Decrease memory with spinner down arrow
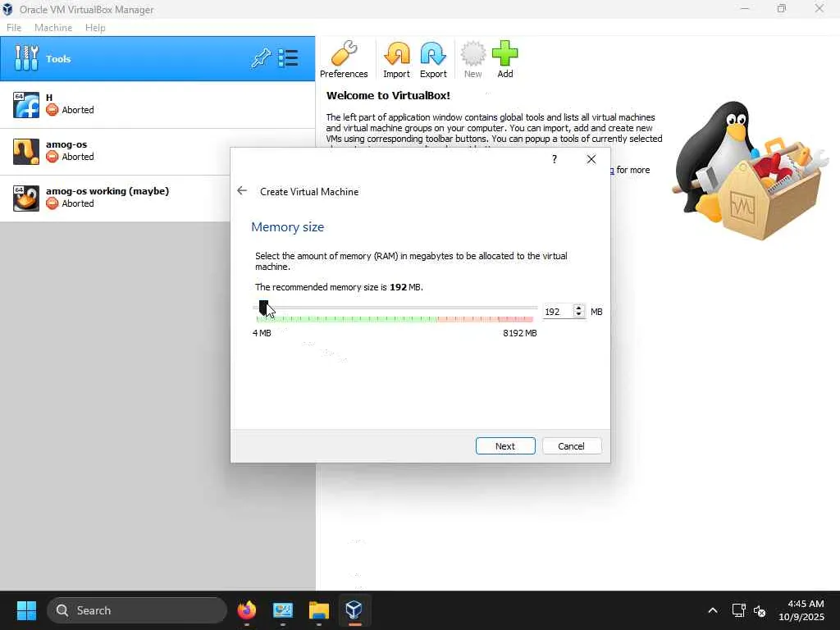The height and width of the screenshot is (630, 840). pos(578,314)
